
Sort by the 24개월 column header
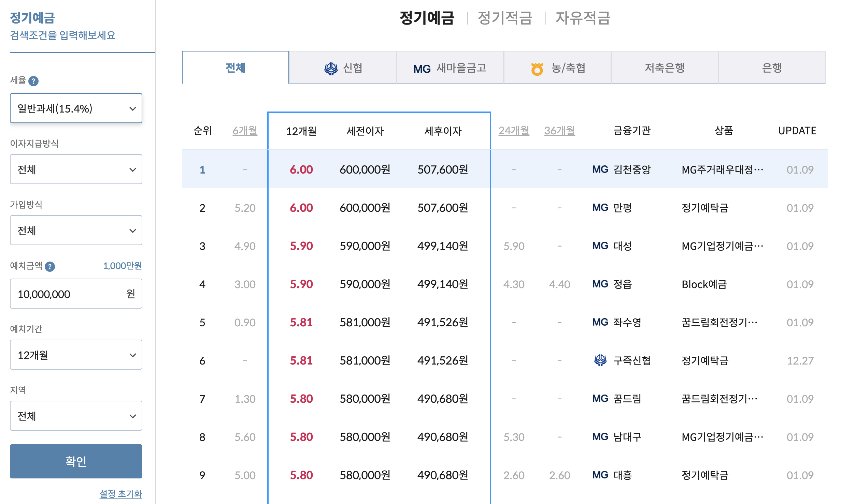click(514, 131)
